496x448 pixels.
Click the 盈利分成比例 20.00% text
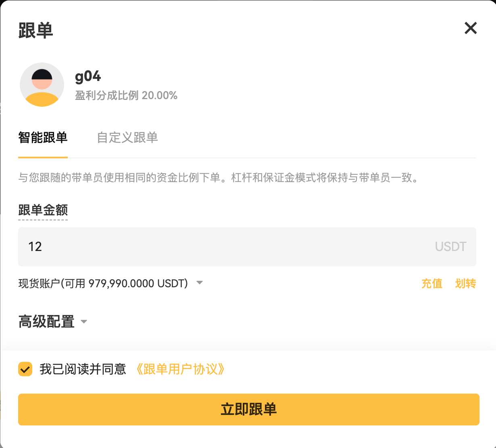[126, 95]
